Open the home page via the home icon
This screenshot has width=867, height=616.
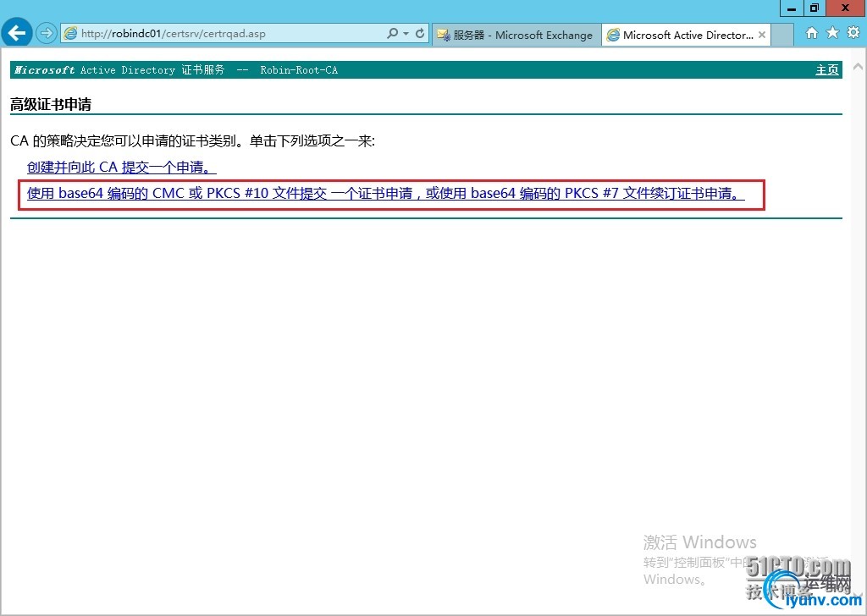coord(810,34)
